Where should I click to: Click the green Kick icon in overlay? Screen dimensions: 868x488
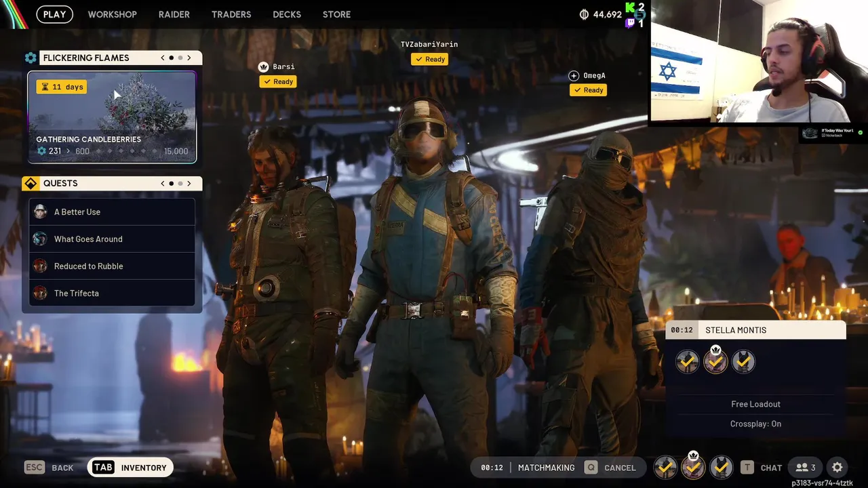coord(631,7)
